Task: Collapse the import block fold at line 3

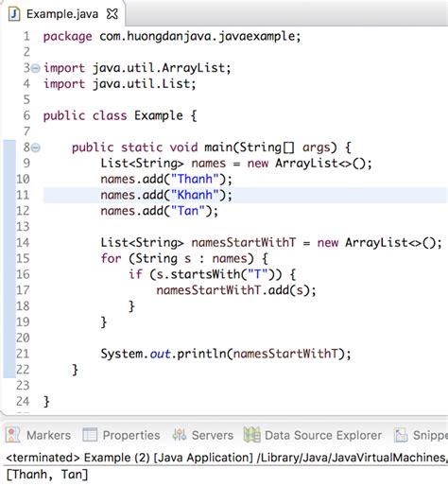Action: pos(36,68)
